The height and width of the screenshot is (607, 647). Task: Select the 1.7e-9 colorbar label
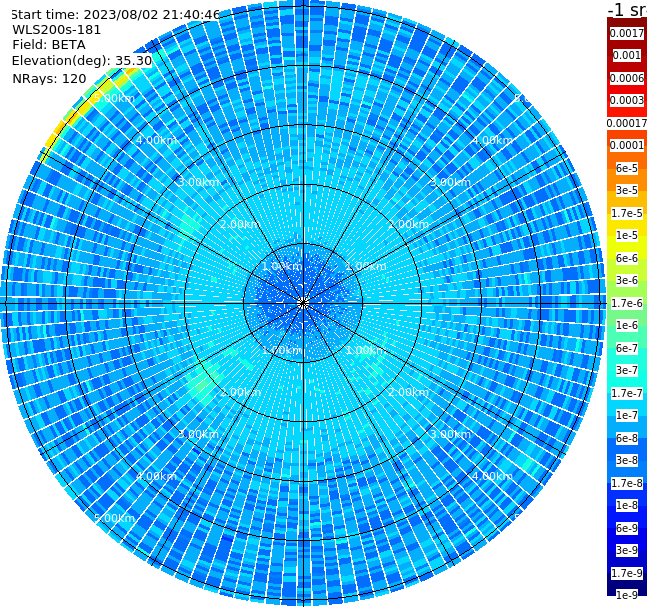coord(627,573)
